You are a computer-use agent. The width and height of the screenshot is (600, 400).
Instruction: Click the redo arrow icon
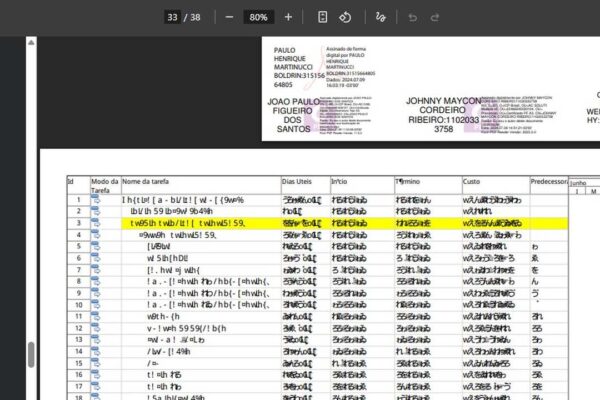(435, 17)
